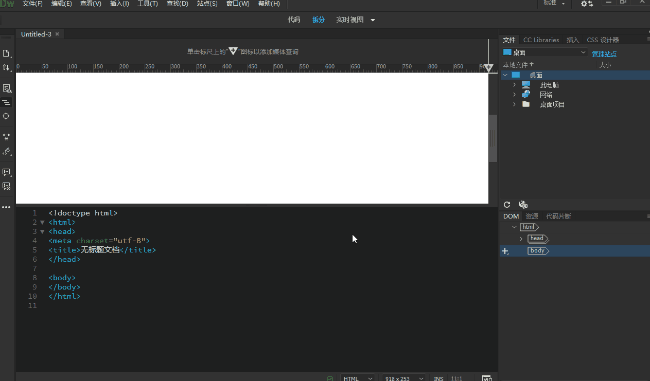
Task: Open the 窗口(W) menu
Action: [x=238, y=4]
